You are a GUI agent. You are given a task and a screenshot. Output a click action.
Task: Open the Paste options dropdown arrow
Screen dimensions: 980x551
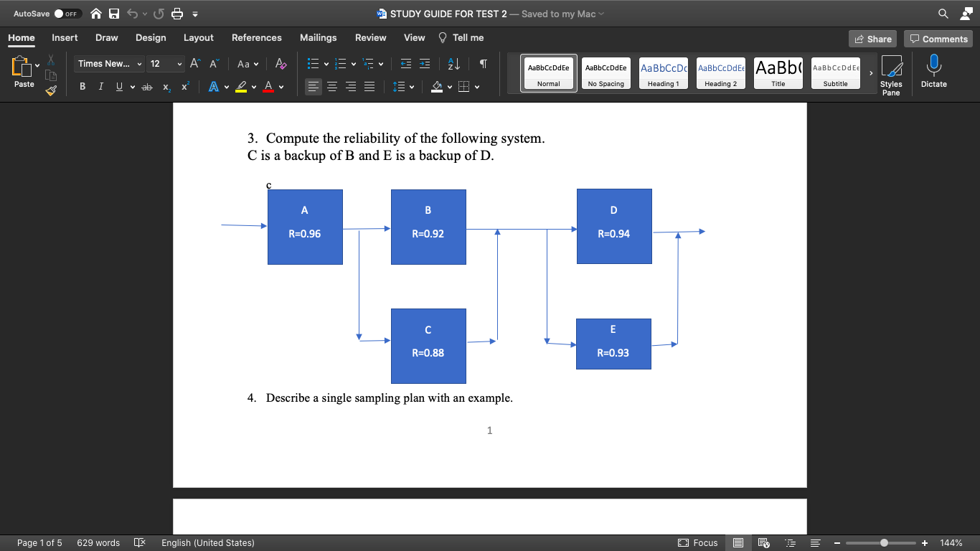click(37, 66)
